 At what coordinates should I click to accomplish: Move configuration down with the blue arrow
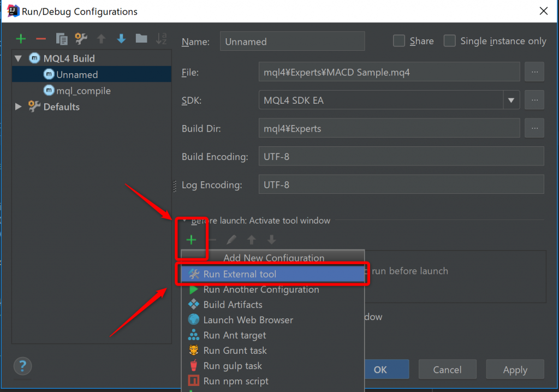(121, 39)
